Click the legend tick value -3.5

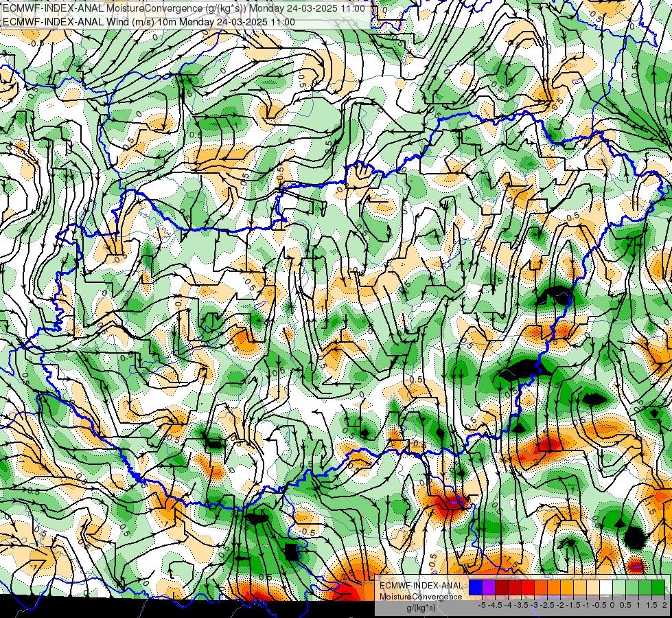click(521, 605)
